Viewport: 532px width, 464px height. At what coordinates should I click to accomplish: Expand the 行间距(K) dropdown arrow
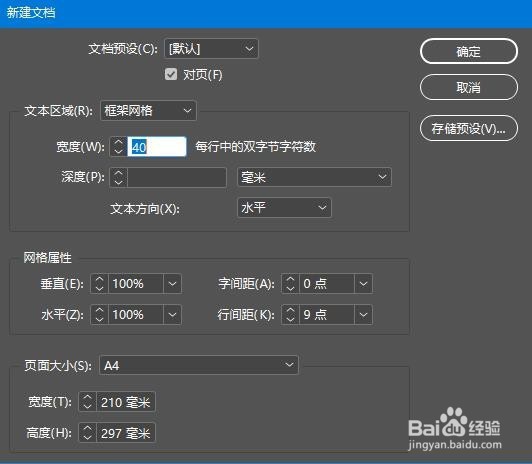pyautogui.click(x=363, y=315)
